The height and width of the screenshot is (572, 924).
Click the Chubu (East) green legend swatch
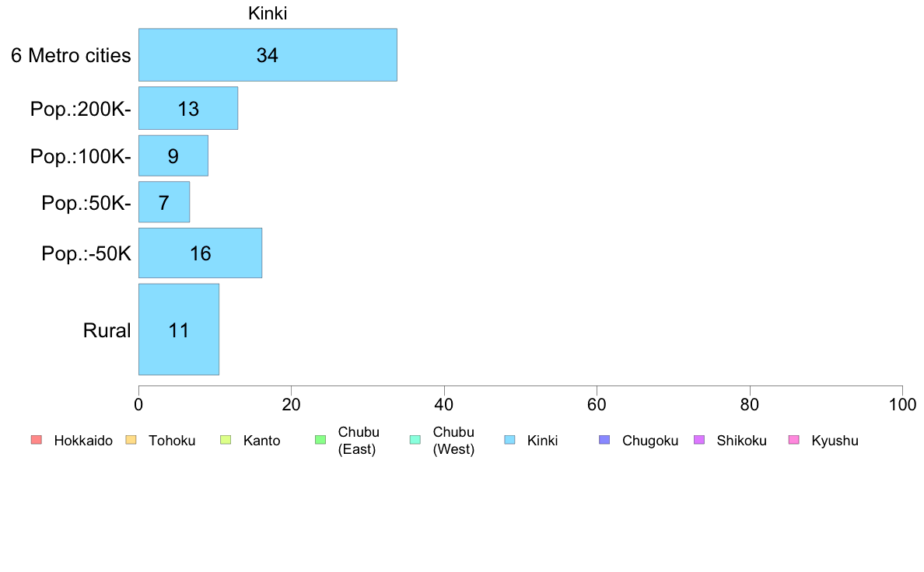(x=320, y=440)
